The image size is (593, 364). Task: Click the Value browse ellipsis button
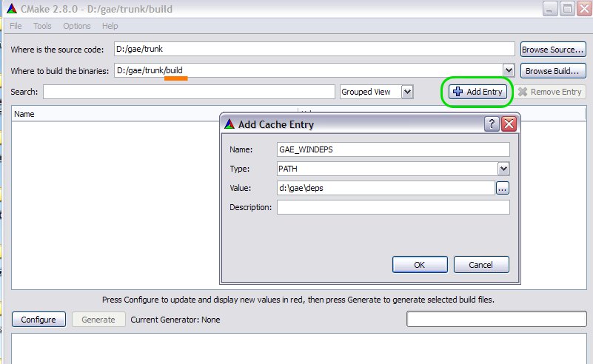coord(502,188)
